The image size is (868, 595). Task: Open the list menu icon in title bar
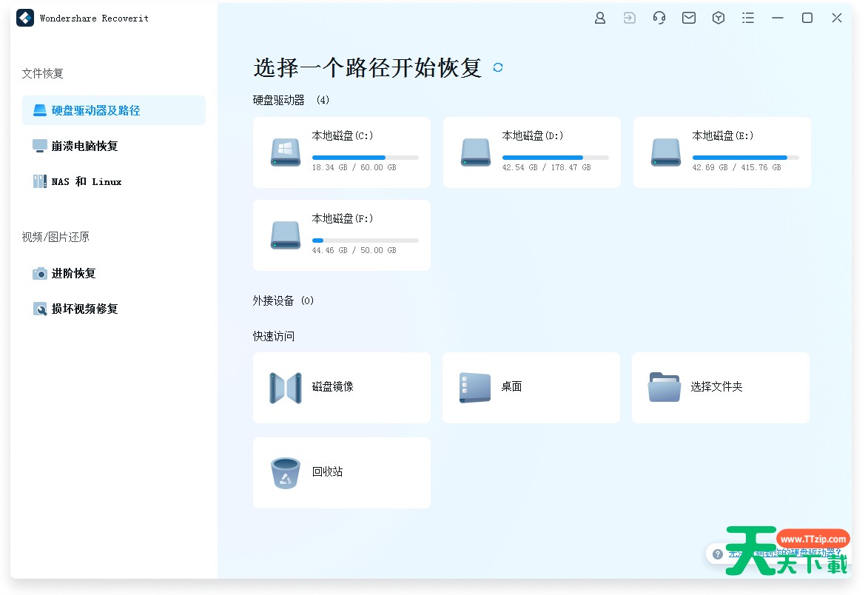(748, 19)
